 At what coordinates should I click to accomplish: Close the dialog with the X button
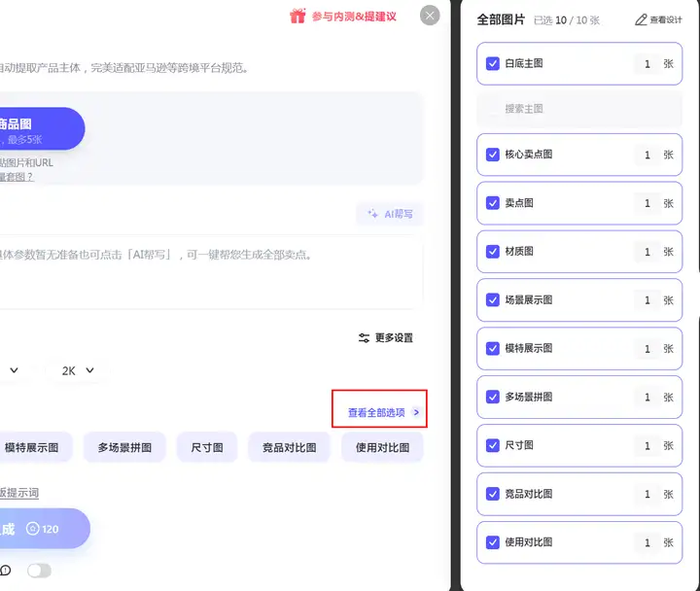click(430, 16)
